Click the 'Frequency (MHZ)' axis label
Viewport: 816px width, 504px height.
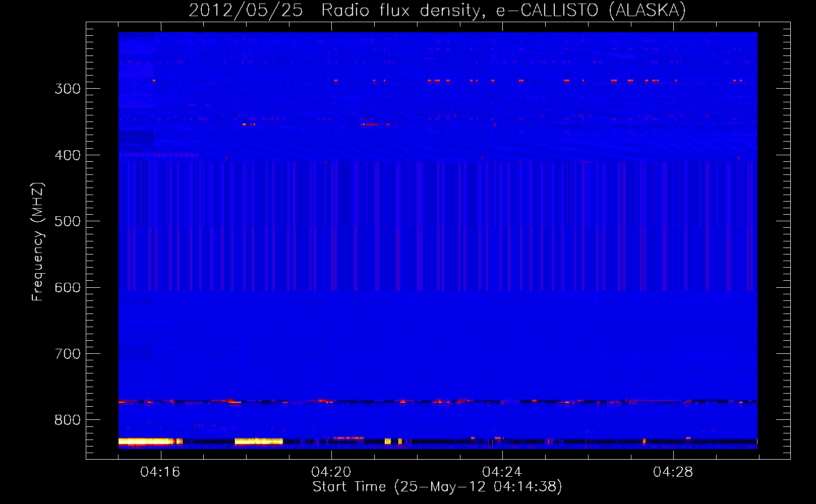38,241
